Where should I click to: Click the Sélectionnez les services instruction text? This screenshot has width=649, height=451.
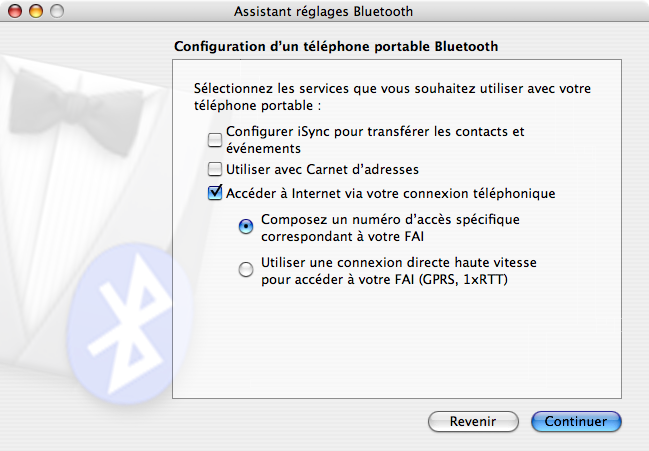point(392,96)
